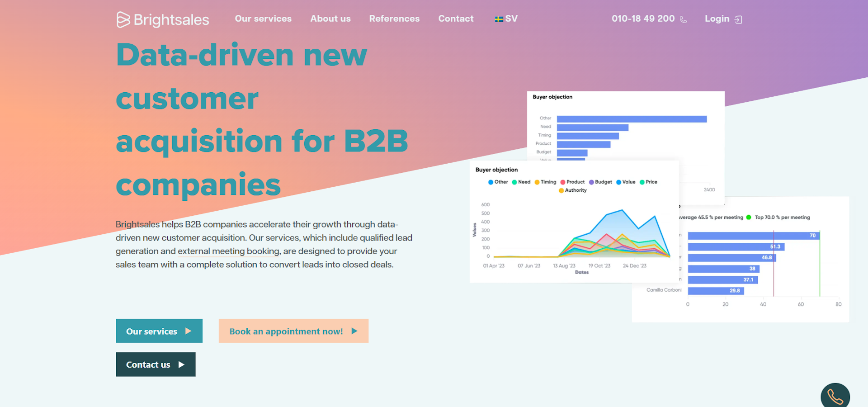The height and width of the screenshot is (407, 868).
Task: Click the Brightsales logo
Action: point(163,19)
